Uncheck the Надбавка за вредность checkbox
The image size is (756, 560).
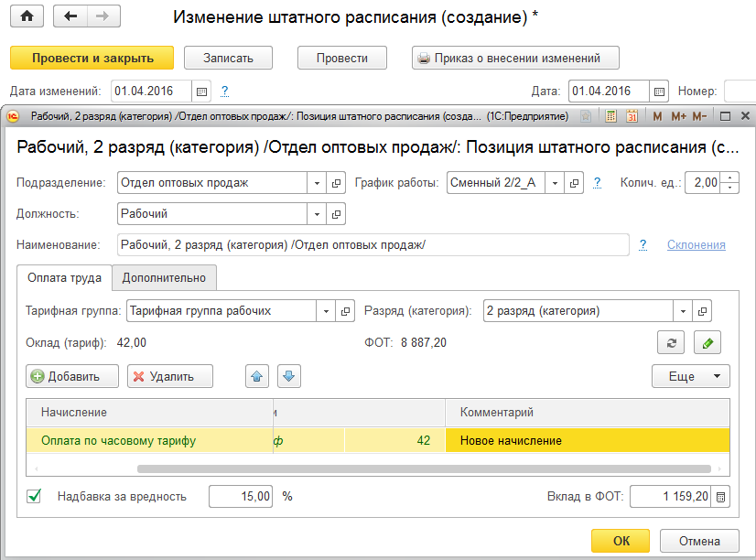coord(35,496)
